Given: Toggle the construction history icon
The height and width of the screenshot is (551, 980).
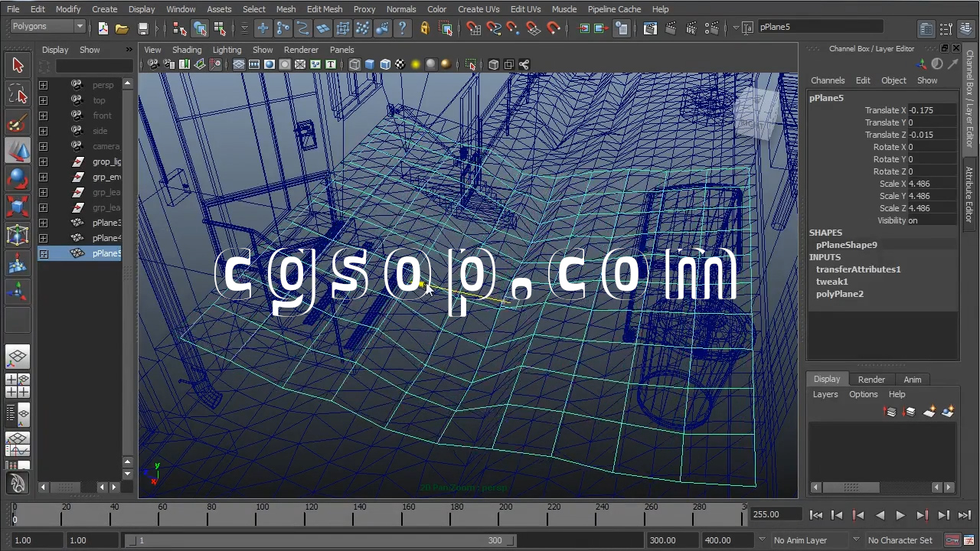Looking at the screenshot, I should pos(621,28).
